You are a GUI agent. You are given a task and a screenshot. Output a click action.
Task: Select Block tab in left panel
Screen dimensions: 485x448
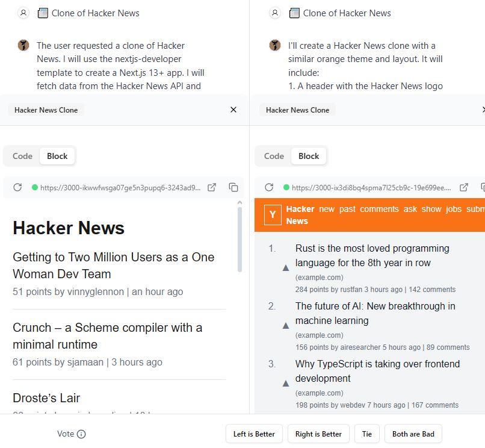(57, 156)
